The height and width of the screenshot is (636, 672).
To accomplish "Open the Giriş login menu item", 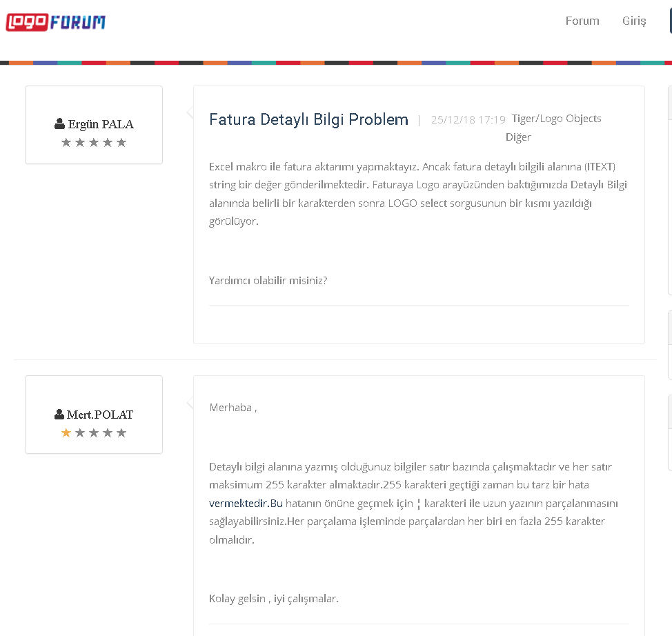I will coord(634,21).
